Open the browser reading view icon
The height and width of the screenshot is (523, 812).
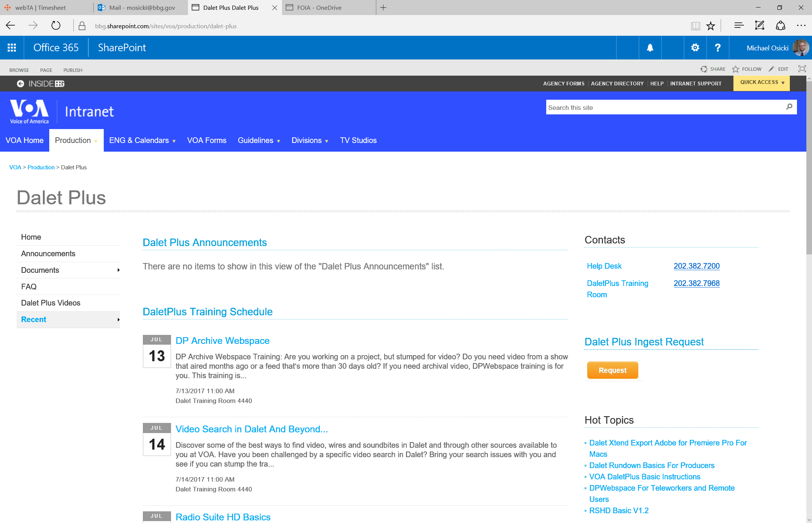pos(695,26)
